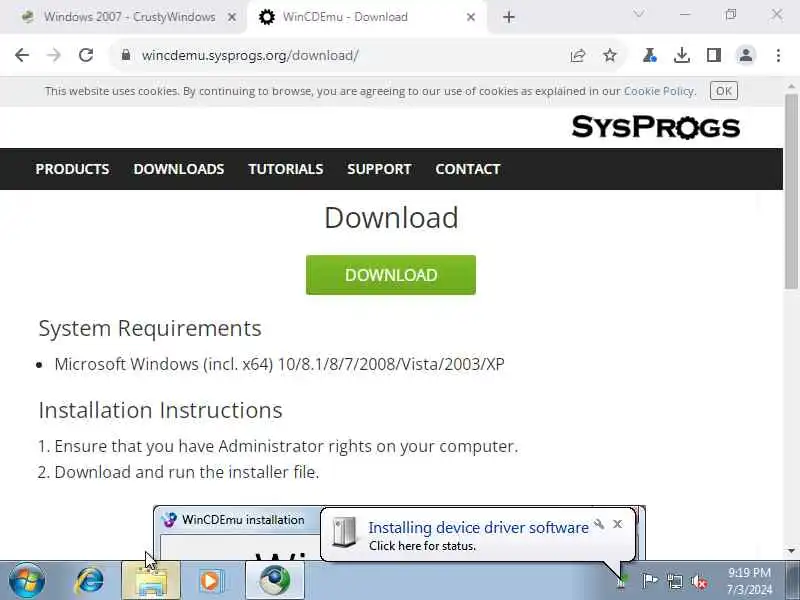The width and height of the screenshot is (800, 600).
Task: Click the green DOWNLOAD button
Action: pyautogui.click(x=391, y=275)
